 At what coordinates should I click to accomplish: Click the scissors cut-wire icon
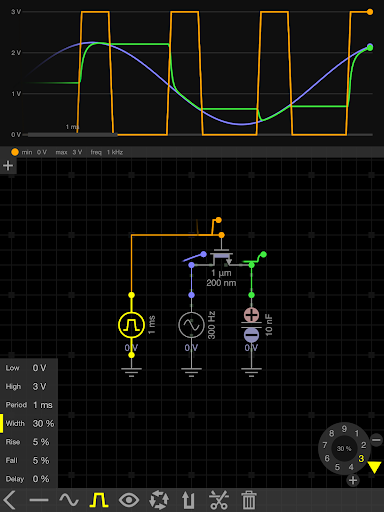pyautogui.click(x=219, y=500)
